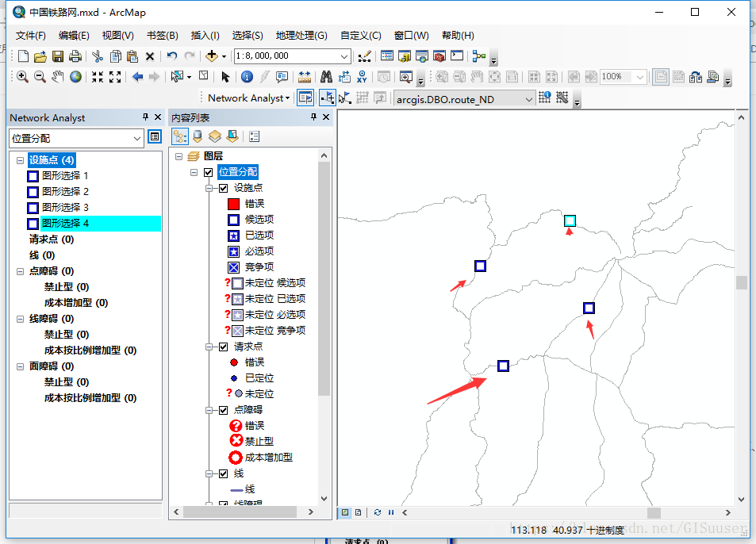Open the Find binoculars tool
This screenshot has height=544, width=756.
click(x=326, y=77)
